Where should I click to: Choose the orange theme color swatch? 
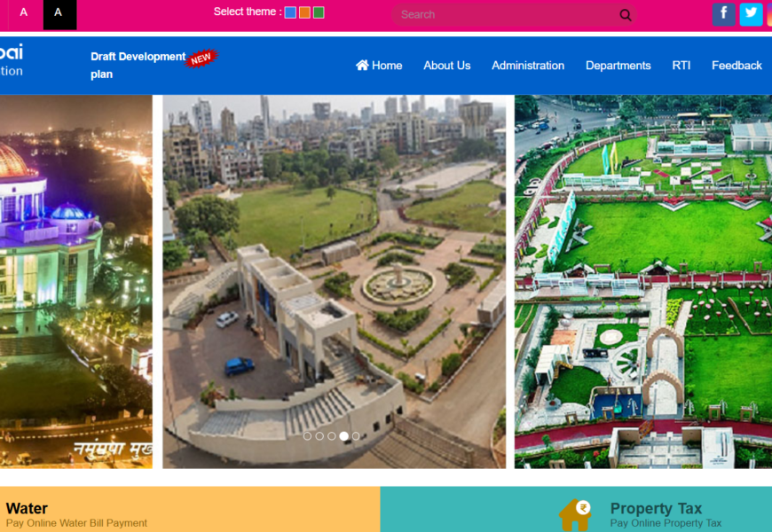pos(304,12)
